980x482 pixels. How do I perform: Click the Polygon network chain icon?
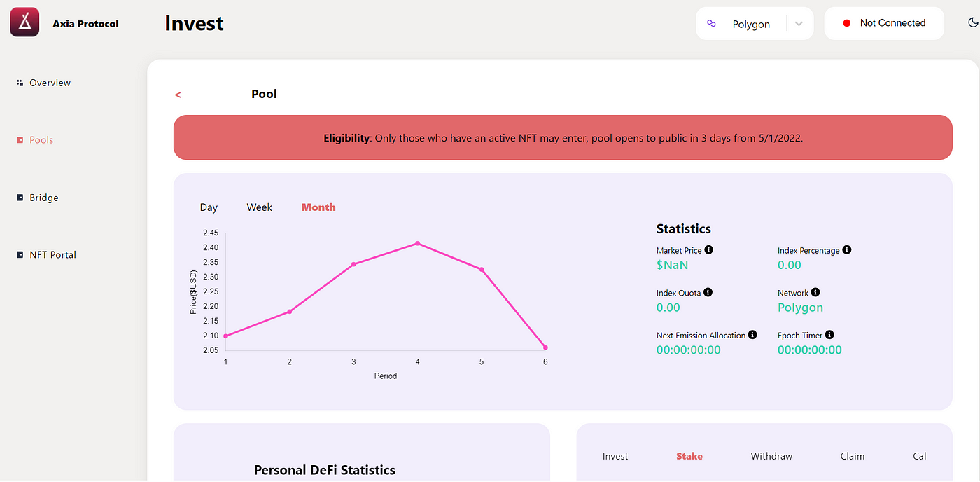tap(712, 24)
